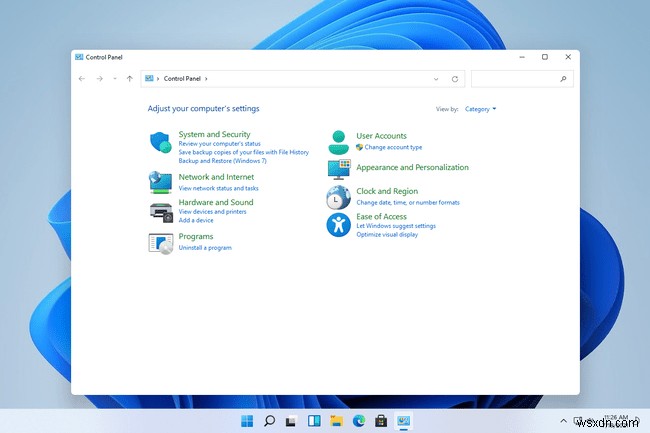Click Let Windows suggest settings
This screenshot has width=650, height=433.
click(x=396, y=226)
